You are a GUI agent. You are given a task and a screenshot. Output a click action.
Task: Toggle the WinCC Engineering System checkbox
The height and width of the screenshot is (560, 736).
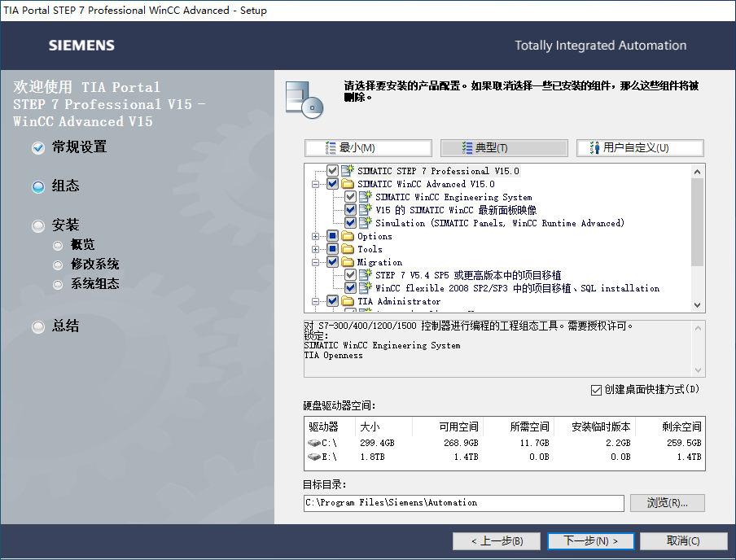[x=350, y=197]
